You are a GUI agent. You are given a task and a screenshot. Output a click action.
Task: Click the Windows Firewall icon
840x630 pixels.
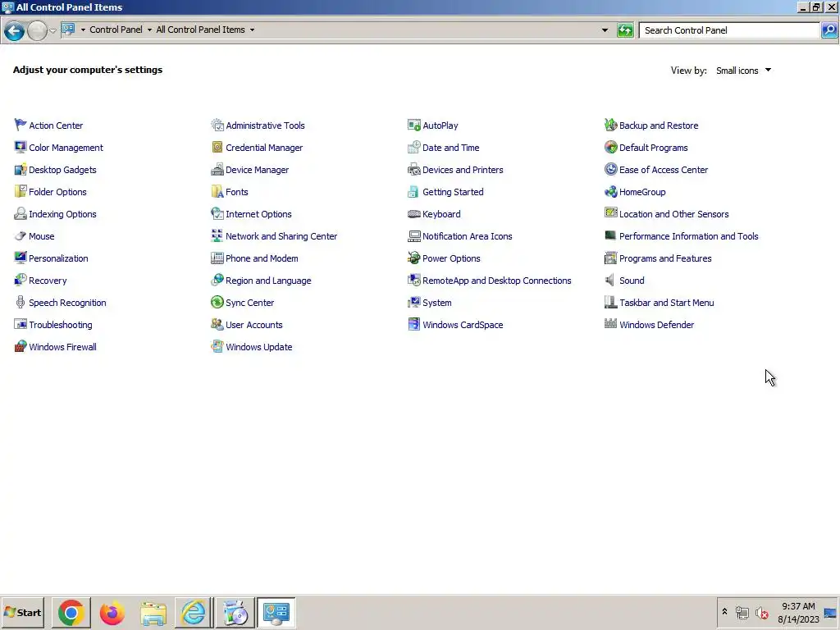21,347
